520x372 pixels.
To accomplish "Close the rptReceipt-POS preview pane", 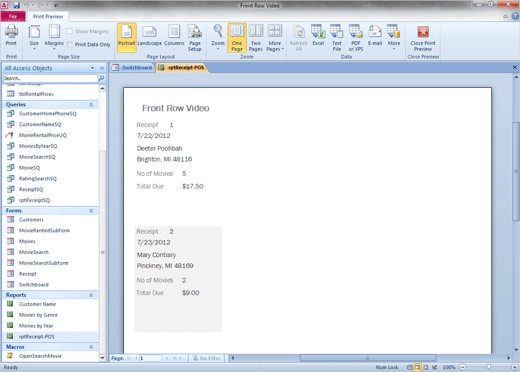I will click(515, 67).
